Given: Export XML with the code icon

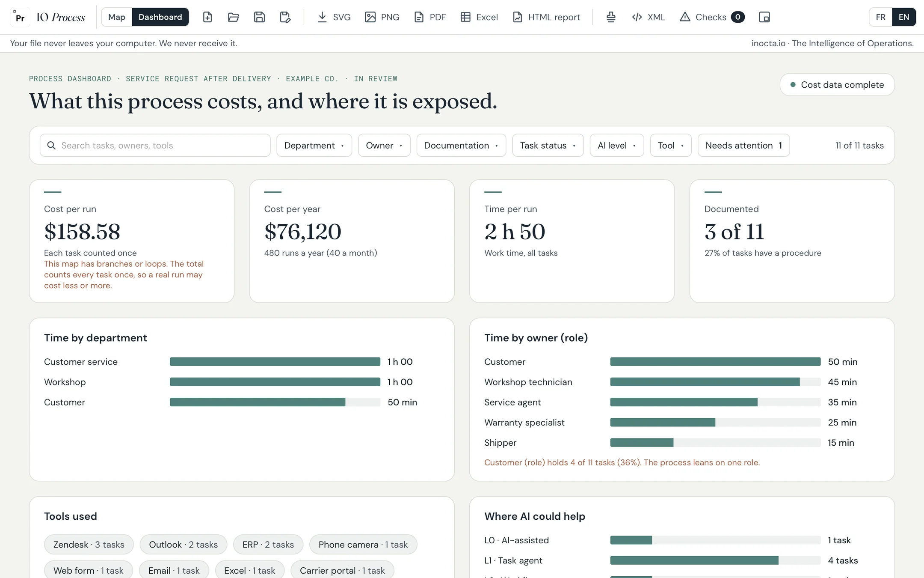Looking at the screenshot, I should click(x=649, y=17).
